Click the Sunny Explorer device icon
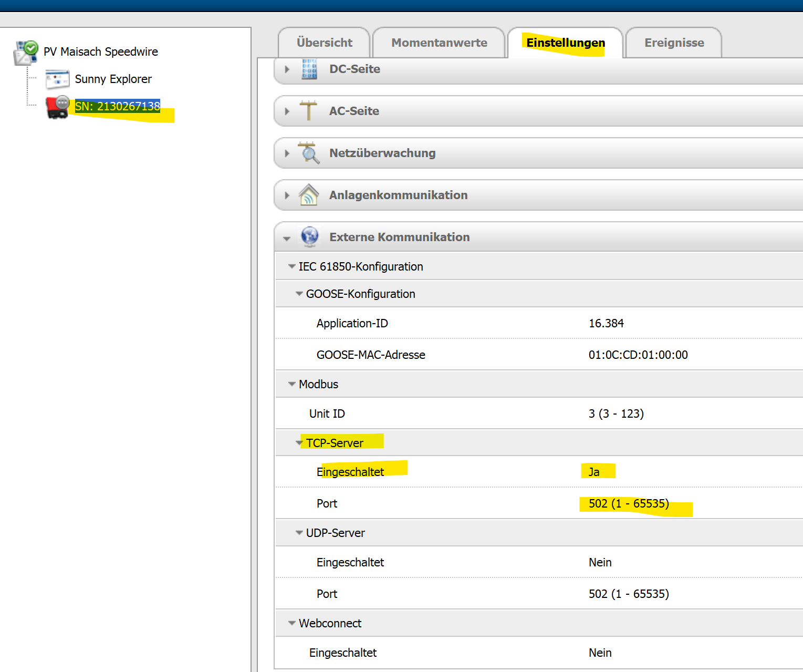 [x=57, y=79]
